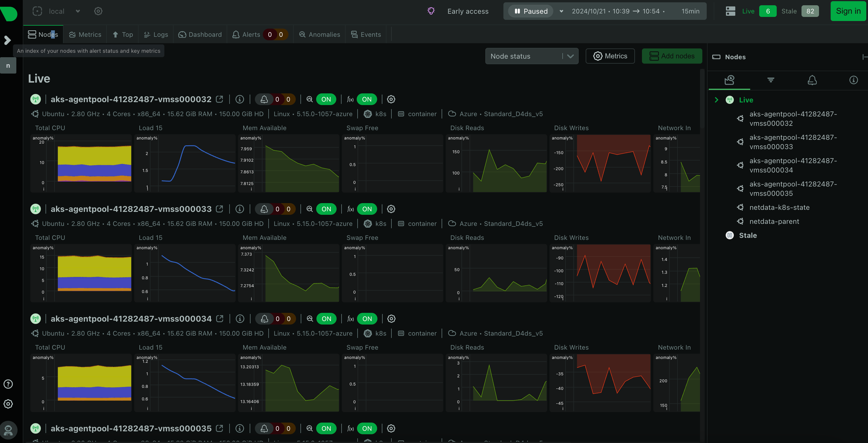Click info icon for vmss000035
The width and height of the screenshot is (868, 443).
pos(239,428)
